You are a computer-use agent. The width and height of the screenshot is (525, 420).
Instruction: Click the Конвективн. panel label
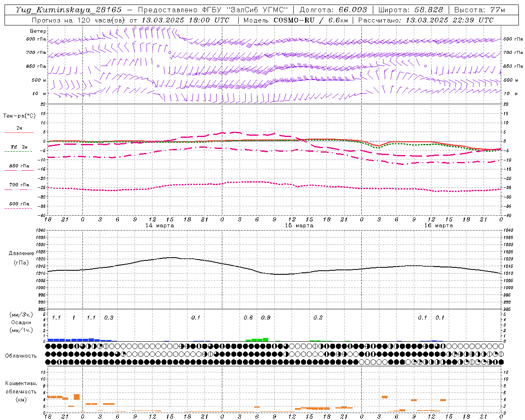point(21,383)
